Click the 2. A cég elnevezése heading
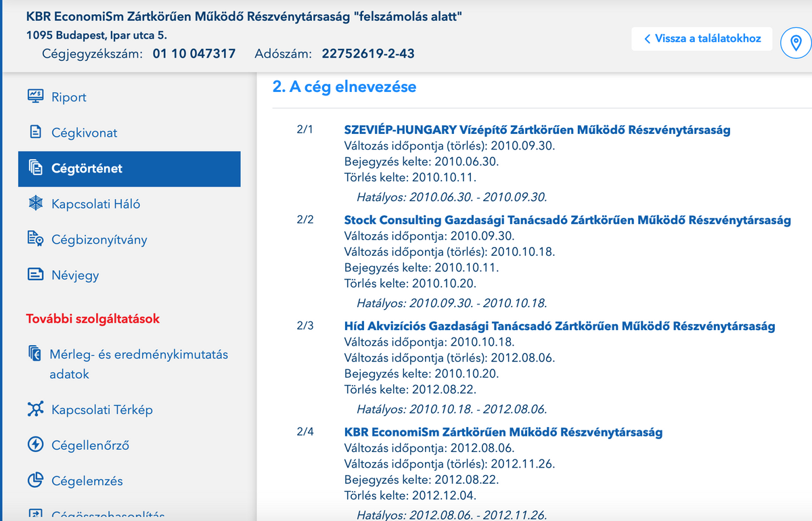 (x=344, y=87)
